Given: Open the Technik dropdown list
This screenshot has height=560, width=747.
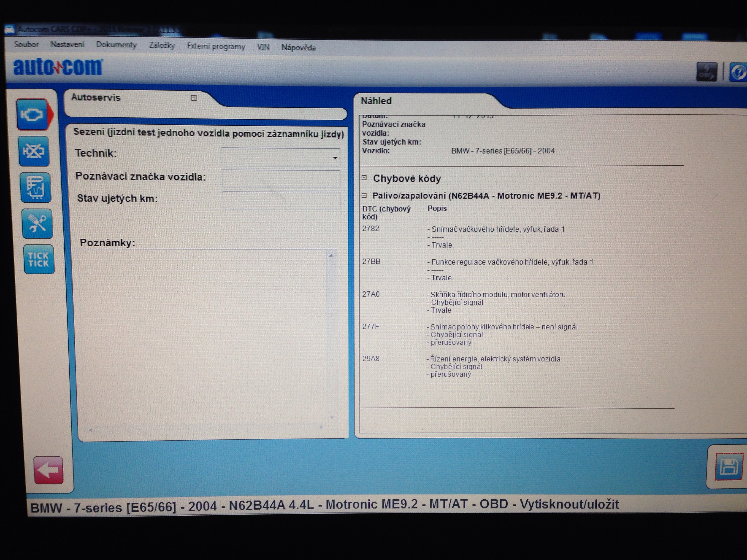Looking at the screenshot, I should 335,158.
